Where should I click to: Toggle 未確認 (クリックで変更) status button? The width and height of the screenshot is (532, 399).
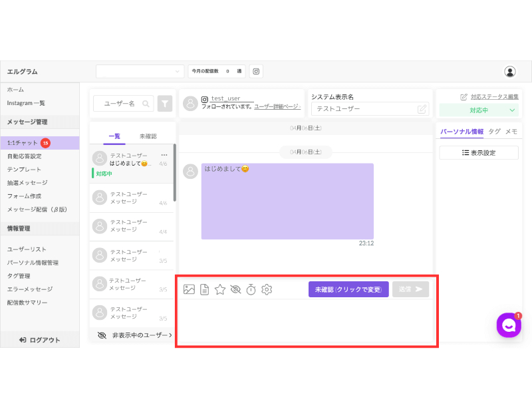click(348, 289)
